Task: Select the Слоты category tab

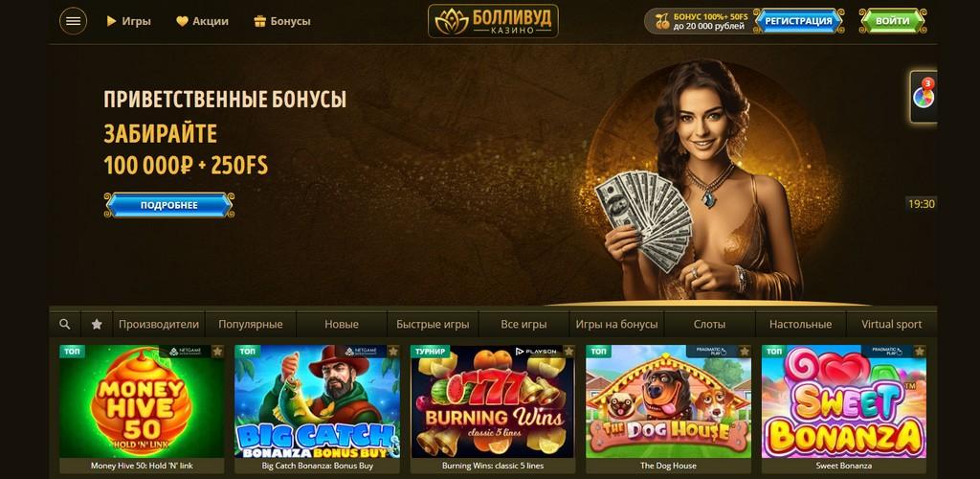Action: 709,324
